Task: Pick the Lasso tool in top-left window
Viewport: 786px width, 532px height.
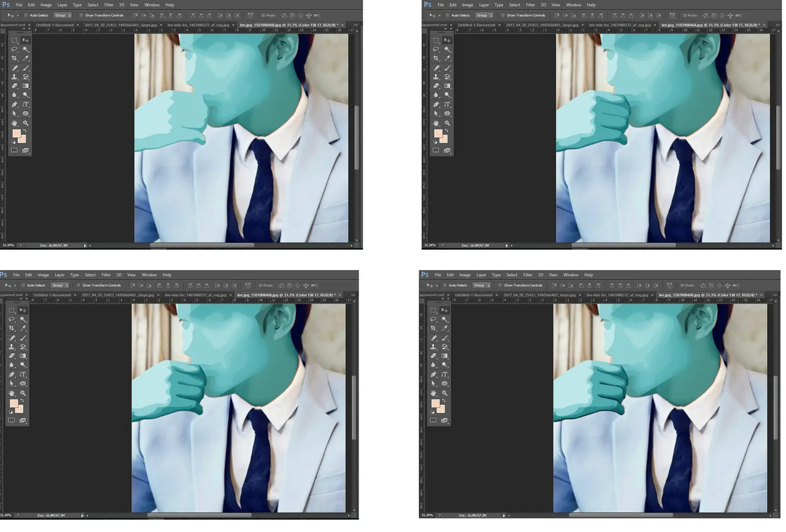Action: click(15, 48)
